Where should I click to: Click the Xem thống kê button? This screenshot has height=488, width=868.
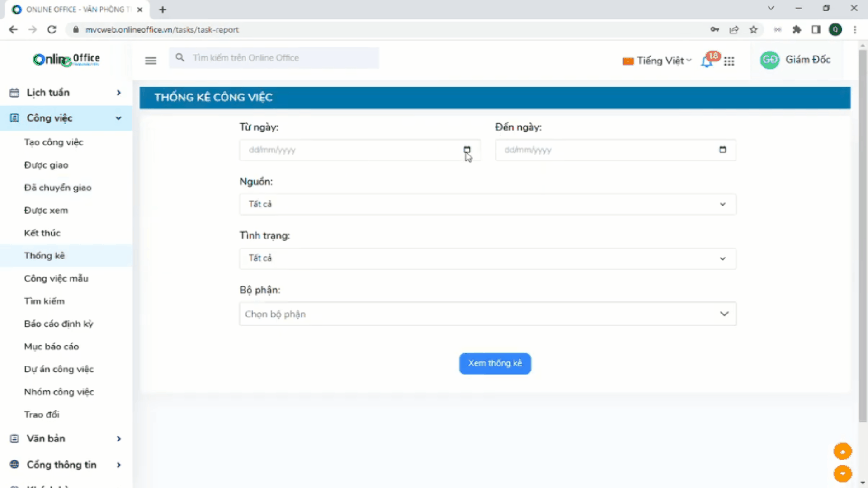[495, 363]
